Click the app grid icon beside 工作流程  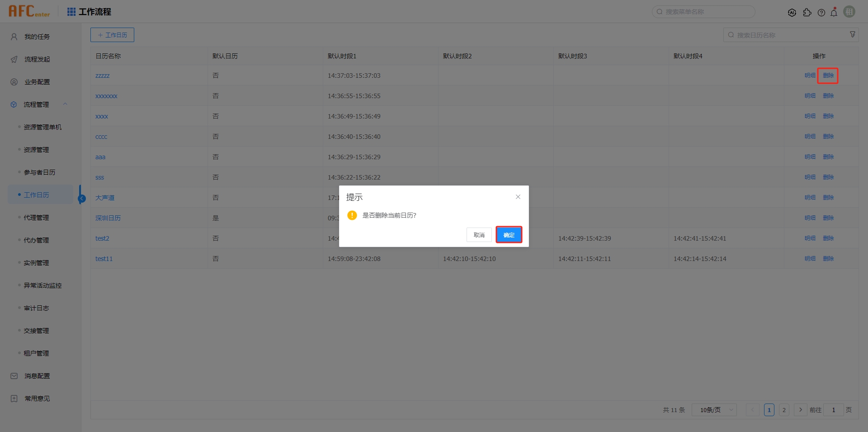point(71,12)
